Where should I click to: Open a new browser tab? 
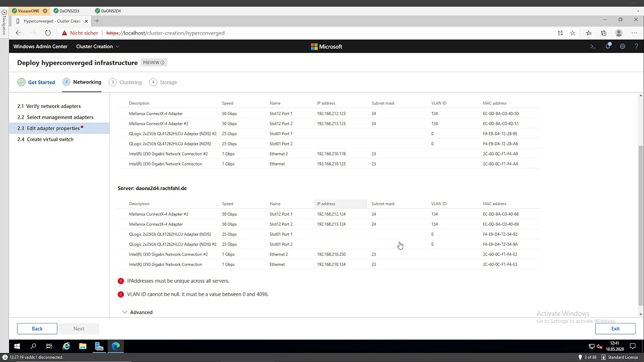pyautogui.click(x=97, y=21)
